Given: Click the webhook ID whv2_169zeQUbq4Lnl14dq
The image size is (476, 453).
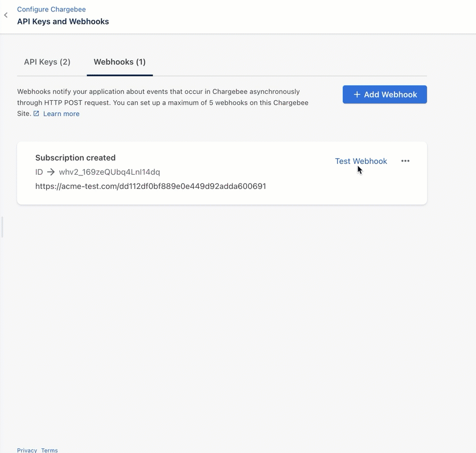Looking at the screenshot, I should click(x=109, y=172).
